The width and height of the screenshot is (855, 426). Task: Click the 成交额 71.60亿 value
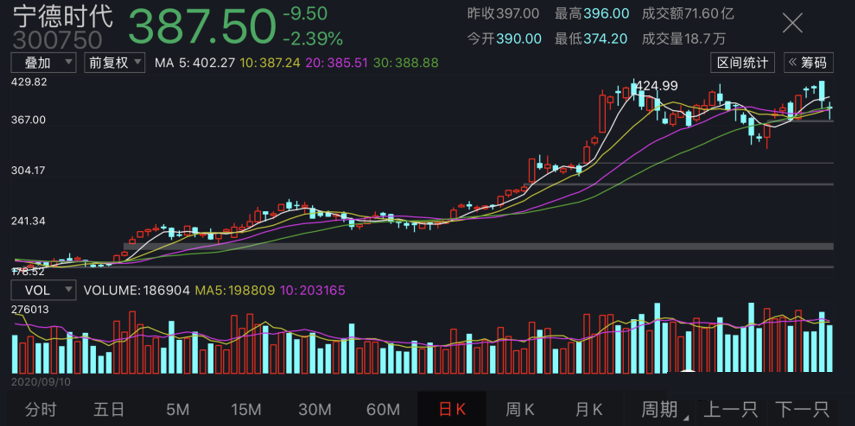[x=688, y=14]
